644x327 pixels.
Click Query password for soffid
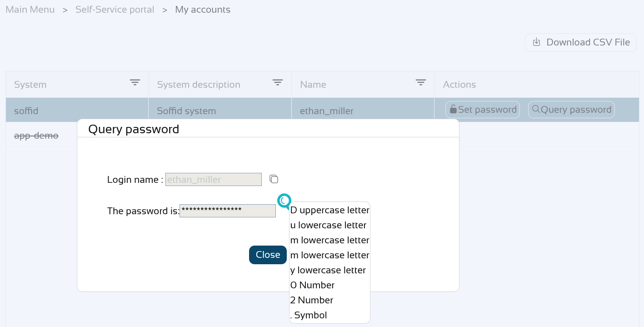[571, 110]
